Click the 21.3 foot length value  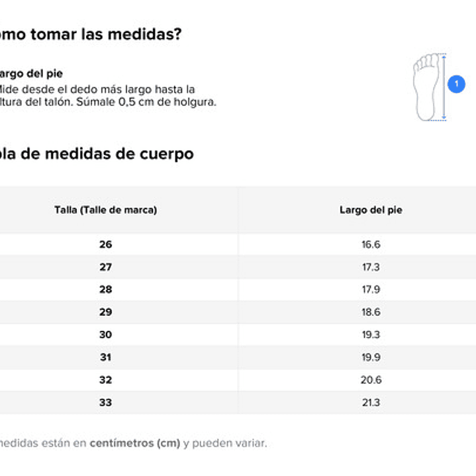pos(371,402)
